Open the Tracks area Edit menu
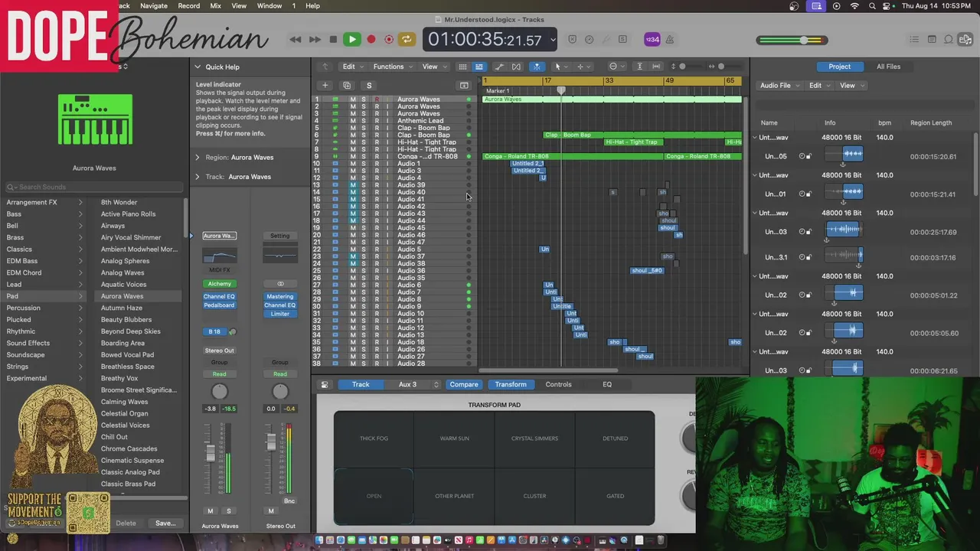The width and height of the screenshot is (980, 551). tap(351, 67)
